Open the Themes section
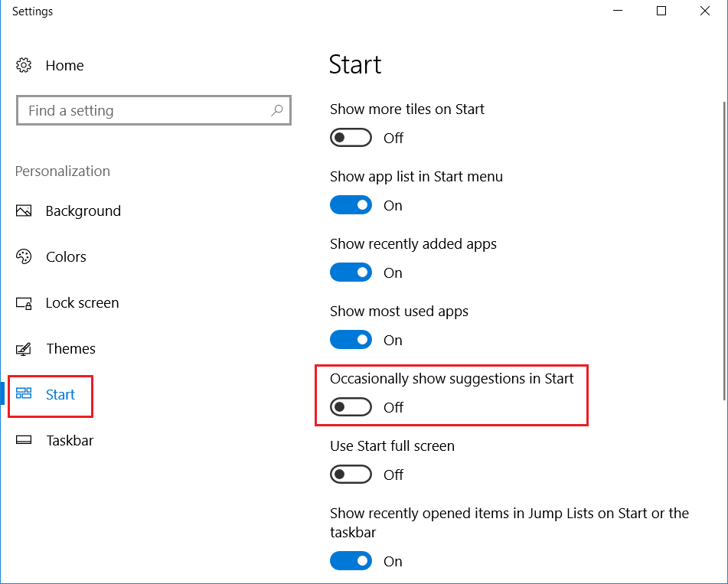Viewport: 728px width, 584px height. point(70,349)
